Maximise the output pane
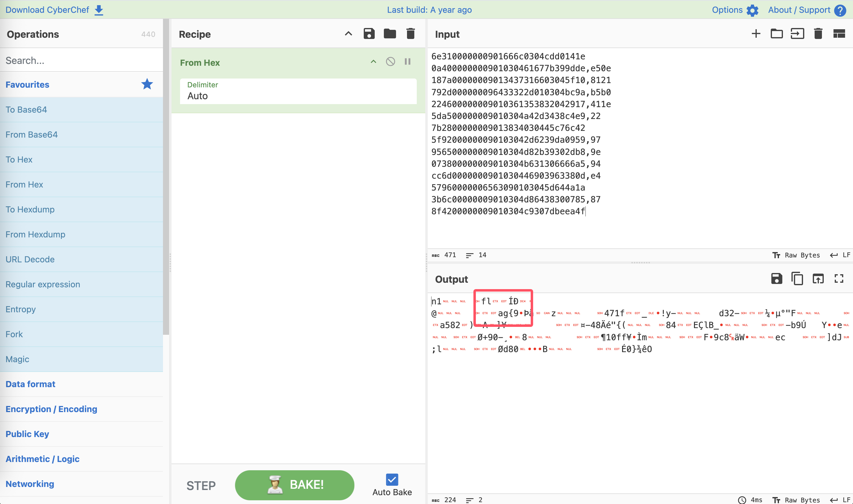The width and height of the screenshot is (853, 504). coord(839,278)
